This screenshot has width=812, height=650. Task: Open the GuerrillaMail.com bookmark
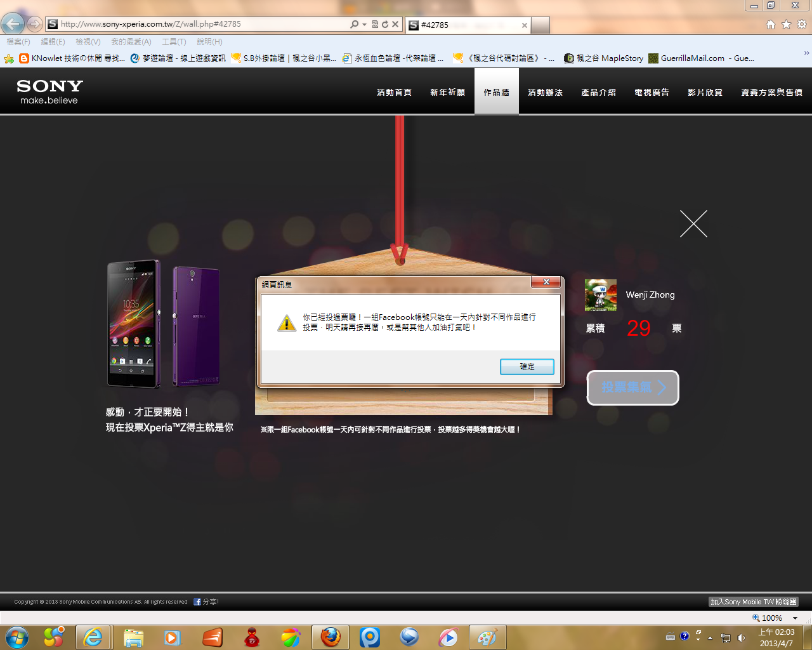[x=701, y=58]
